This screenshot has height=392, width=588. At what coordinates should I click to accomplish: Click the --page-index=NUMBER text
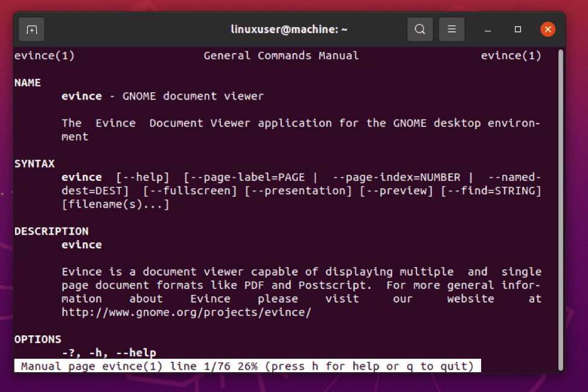coord(397,177)
